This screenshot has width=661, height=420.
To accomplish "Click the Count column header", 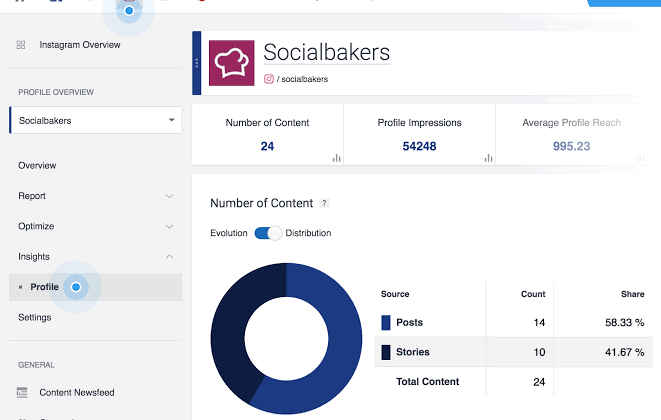I will [x=533, y=294].
